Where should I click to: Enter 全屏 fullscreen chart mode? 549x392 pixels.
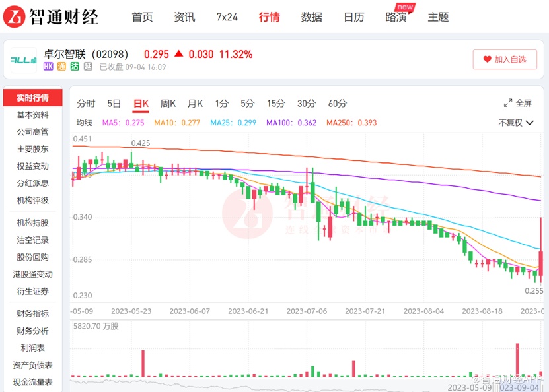518,103
